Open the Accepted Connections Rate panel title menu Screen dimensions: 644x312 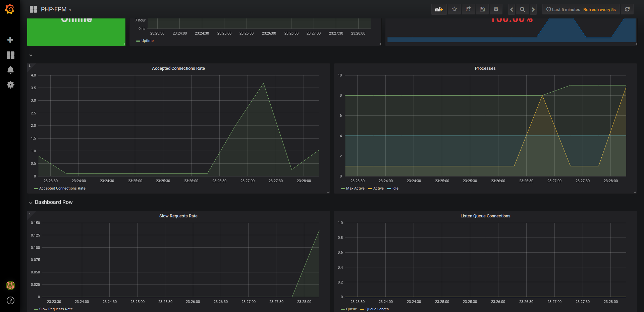tap(178, 68)
